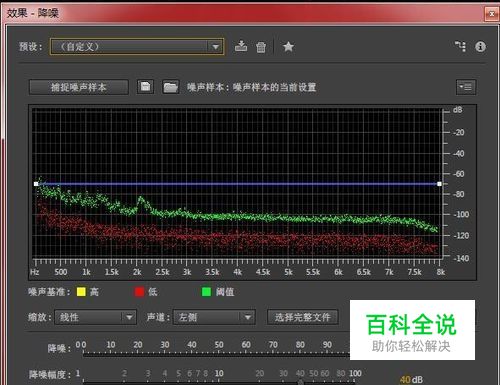Save current settings as a preset icon
The width and height of the screenshot is (500, 385).
[x=241, y=46]
